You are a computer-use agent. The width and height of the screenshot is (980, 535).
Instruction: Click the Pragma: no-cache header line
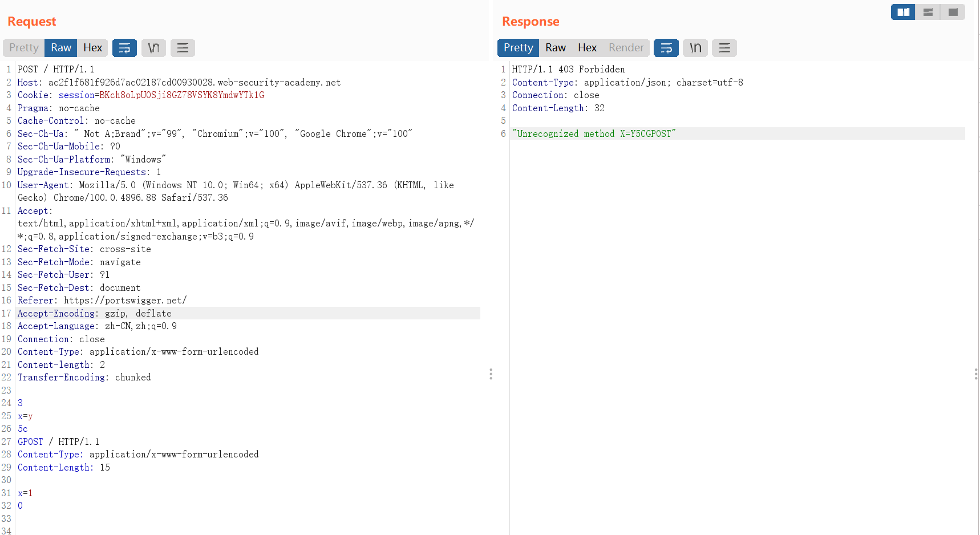click(59, 108)
